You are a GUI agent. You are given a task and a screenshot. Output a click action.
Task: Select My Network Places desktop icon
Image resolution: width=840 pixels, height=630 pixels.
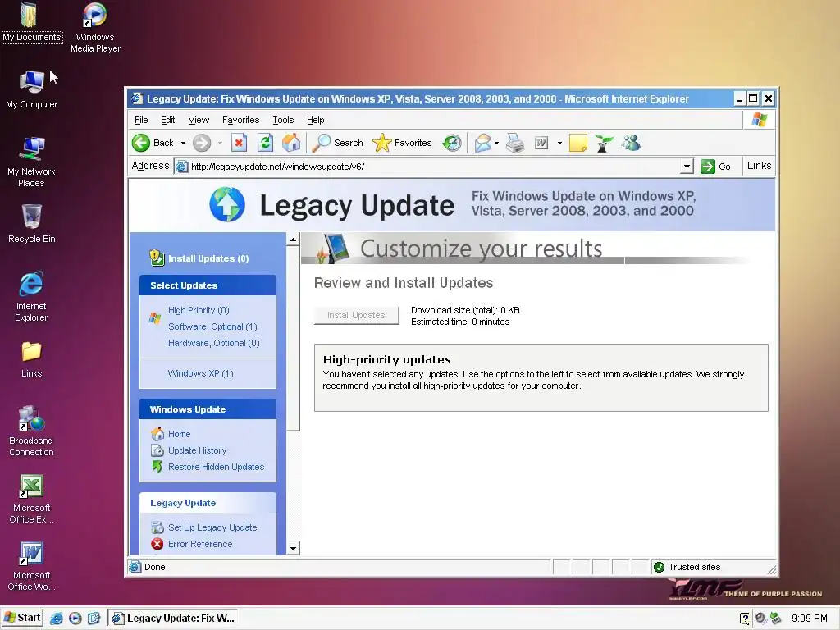pos(32,162)
